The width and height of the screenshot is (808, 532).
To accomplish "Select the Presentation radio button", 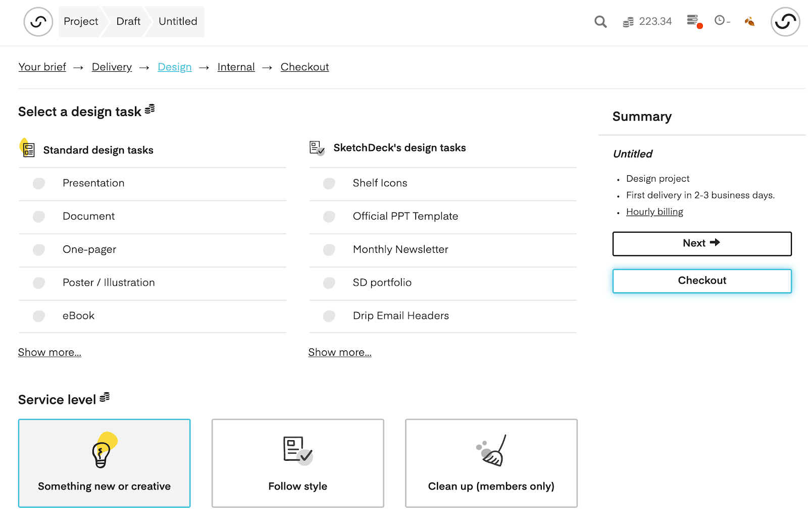I will click(39, 183).
